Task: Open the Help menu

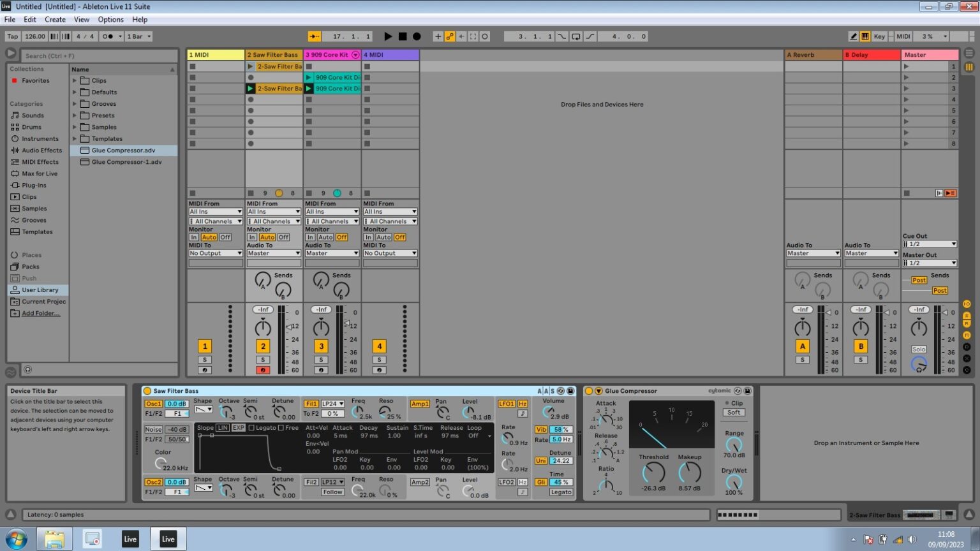Action: point(140,20)
